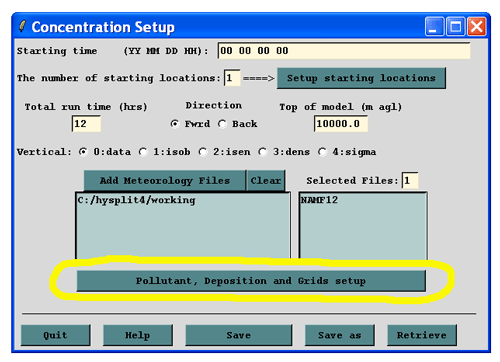The image size is (500, 362).
Task: Choose 1:isob vertical motion option
Action: [x=143, y=152]
